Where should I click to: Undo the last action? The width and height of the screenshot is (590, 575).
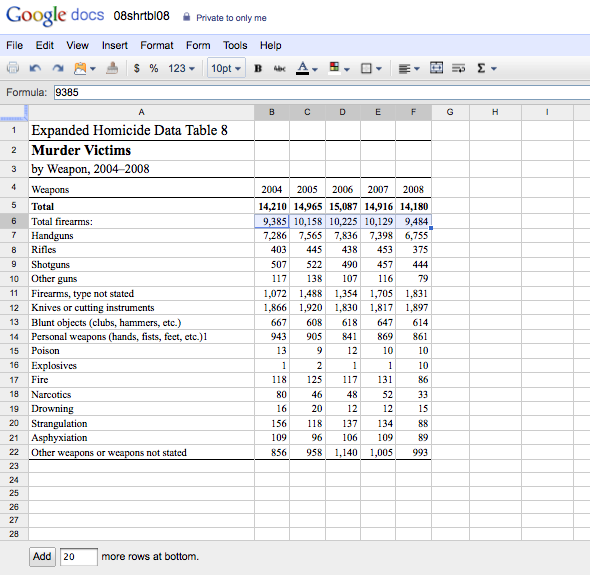[35, 68]
